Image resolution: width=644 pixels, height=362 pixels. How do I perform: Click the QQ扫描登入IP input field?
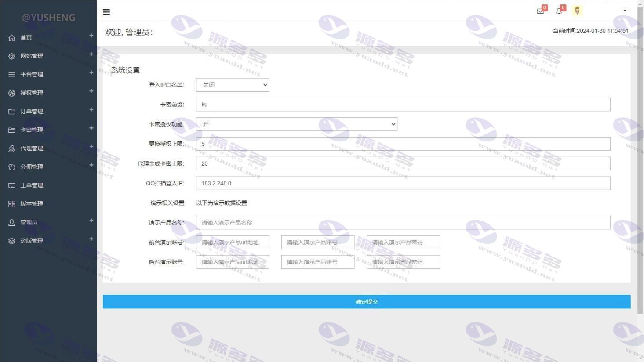click(x=403, y=183)
